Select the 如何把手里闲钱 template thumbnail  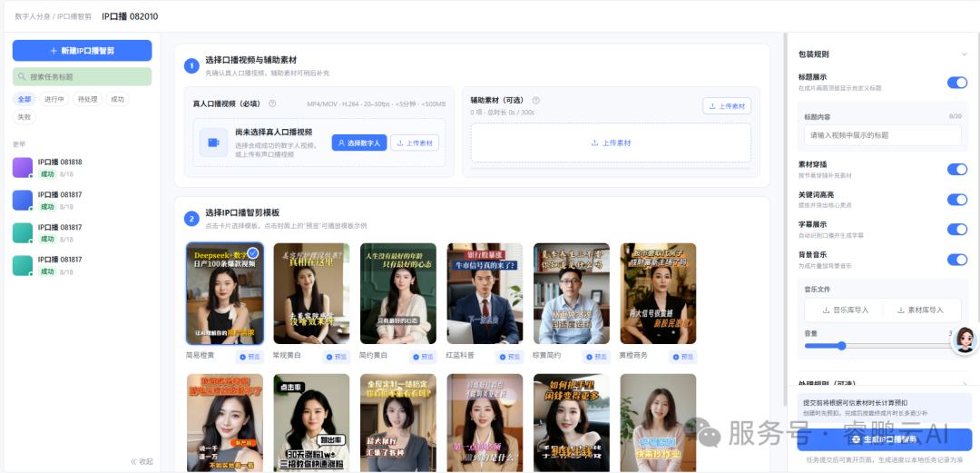pyautogui.click(x=572, y=423)
